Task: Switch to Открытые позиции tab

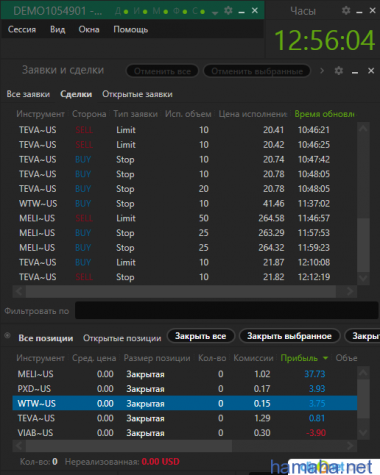Action: 122,338
